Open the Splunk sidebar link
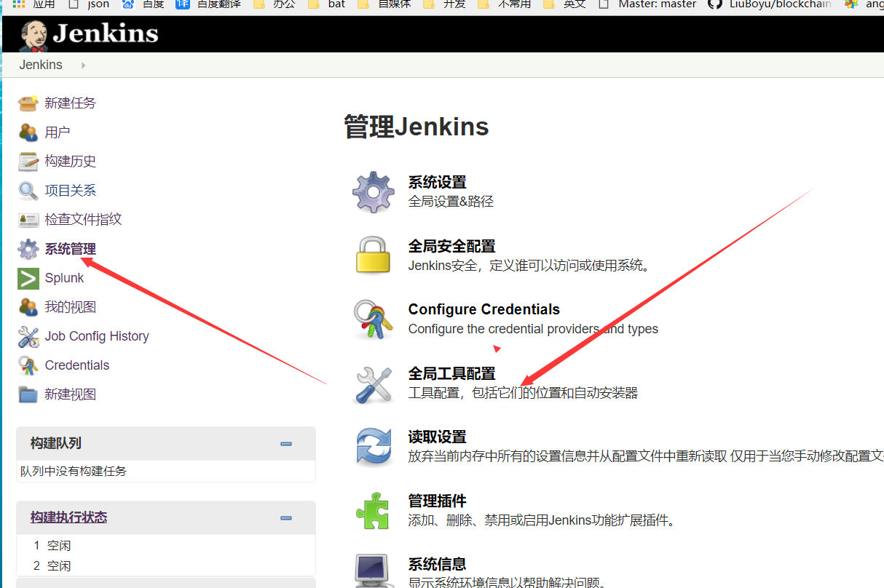Screen dimensions: 884x588 tap(64, 278)
